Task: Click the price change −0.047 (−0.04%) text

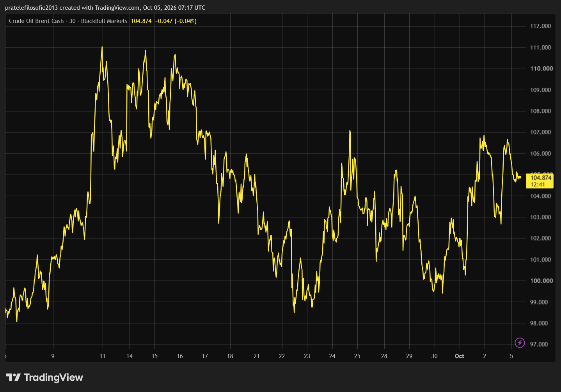Action: coord(176,21)
